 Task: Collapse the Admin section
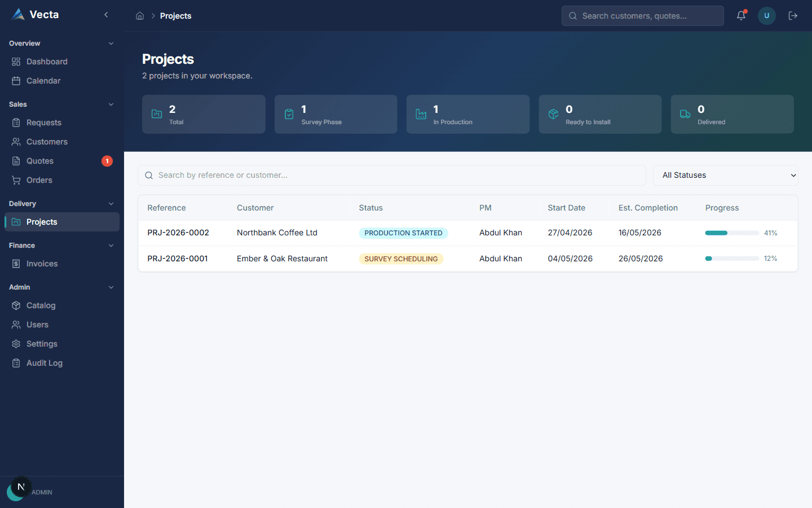[x=111, y=287]
